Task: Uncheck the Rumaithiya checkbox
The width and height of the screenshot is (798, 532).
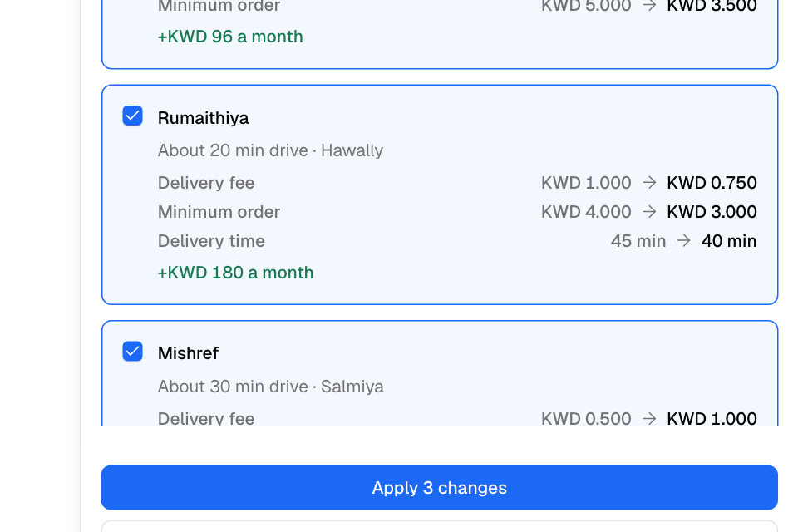Action: 132,116
